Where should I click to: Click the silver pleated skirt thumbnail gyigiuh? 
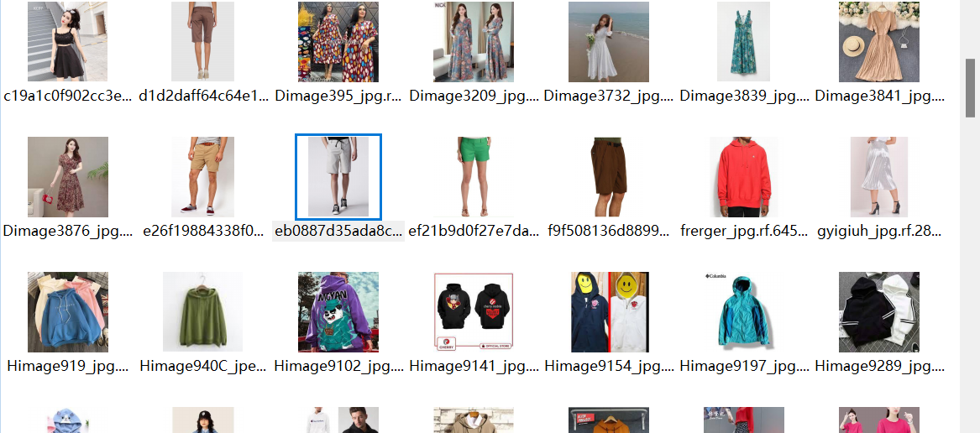pos(878,177)
